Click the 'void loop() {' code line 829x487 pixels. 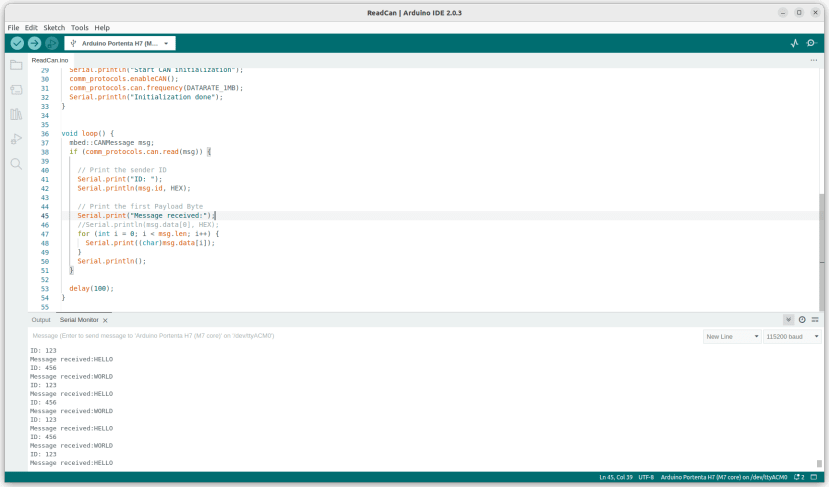tap(88, 134)
